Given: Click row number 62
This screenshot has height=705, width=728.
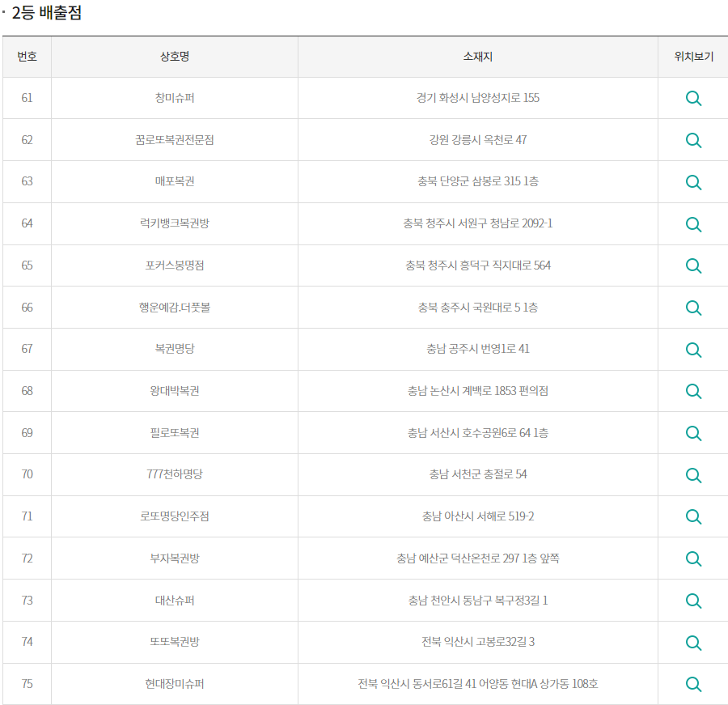Looking at the screenshot, I should pos(27,139).
